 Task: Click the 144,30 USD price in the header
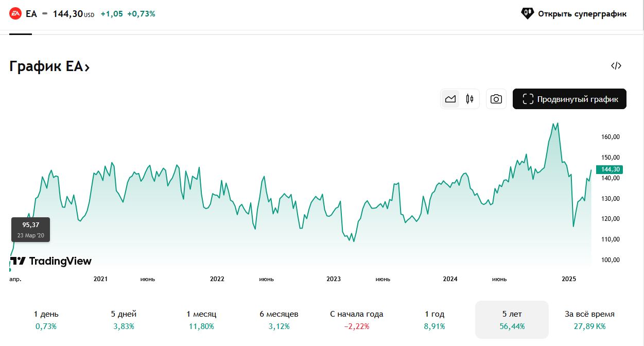[x=74, y=14]
